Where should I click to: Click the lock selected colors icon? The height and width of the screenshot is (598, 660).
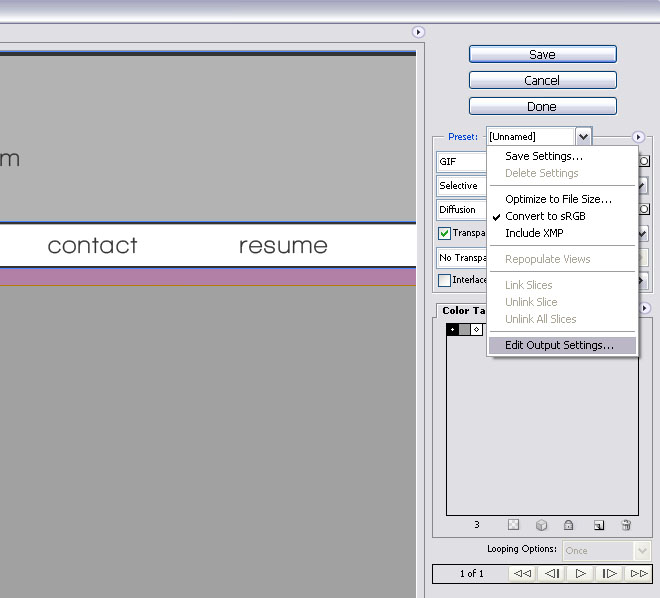point(569,524)
